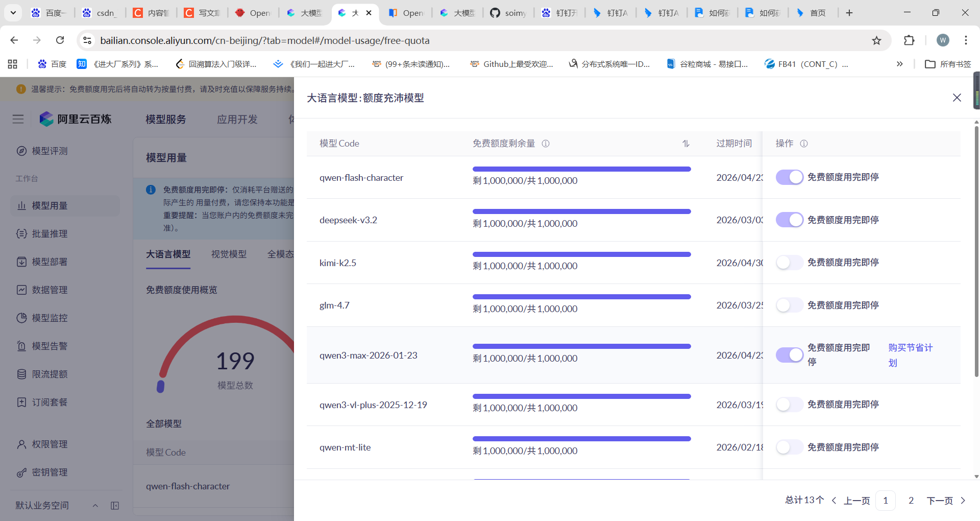Click the kimi-k2.5 quota progress bar
This screenshot has width=980, height=521.
pos(581,254)
